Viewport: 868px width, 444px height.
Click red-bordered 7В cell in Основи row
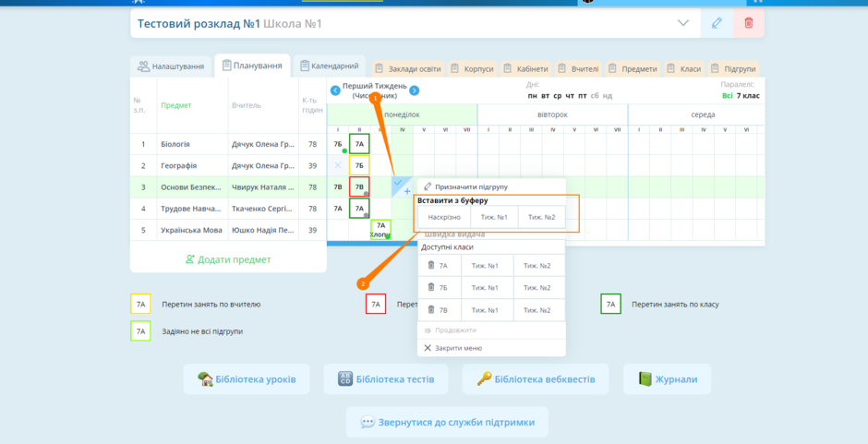(359, 186)
